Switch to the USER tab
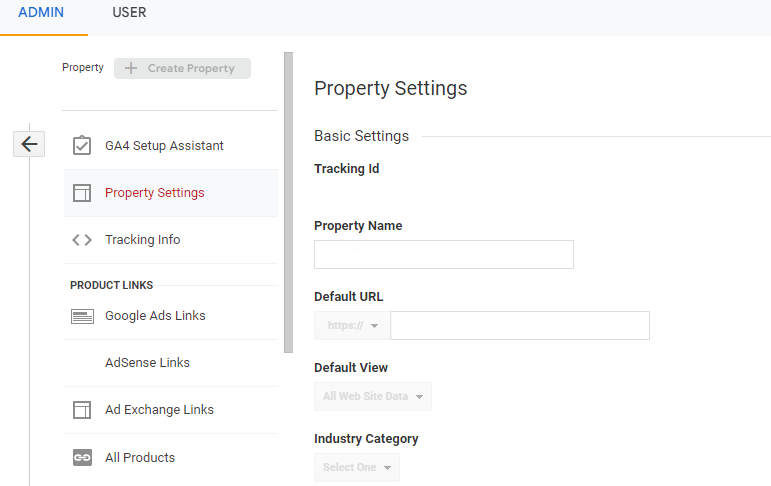Image resolution: width=771 pixels, height=486 pixels. coord(129,13)
